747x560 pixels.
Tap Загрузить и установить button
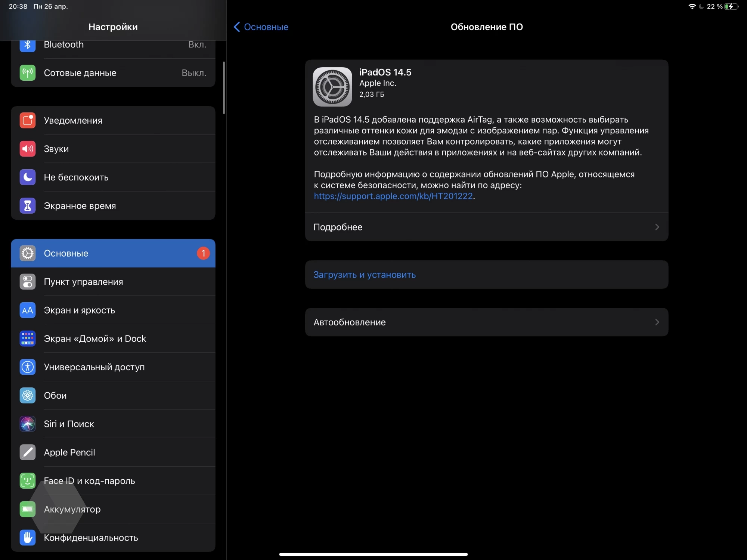point(486,275)
